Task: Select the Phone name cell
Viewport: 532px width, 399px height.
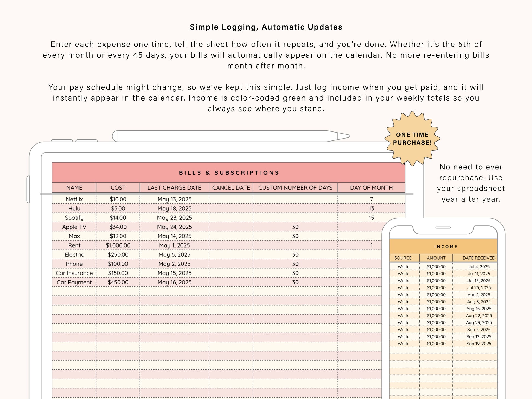Action: point(74,264)
